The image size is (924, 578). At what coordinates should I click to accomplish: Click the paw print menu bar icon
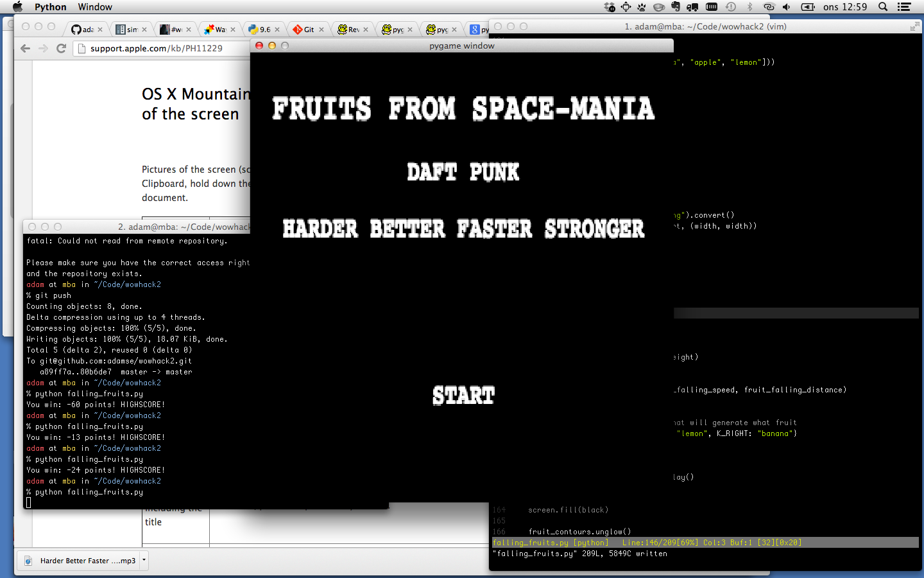pos(642,7)
